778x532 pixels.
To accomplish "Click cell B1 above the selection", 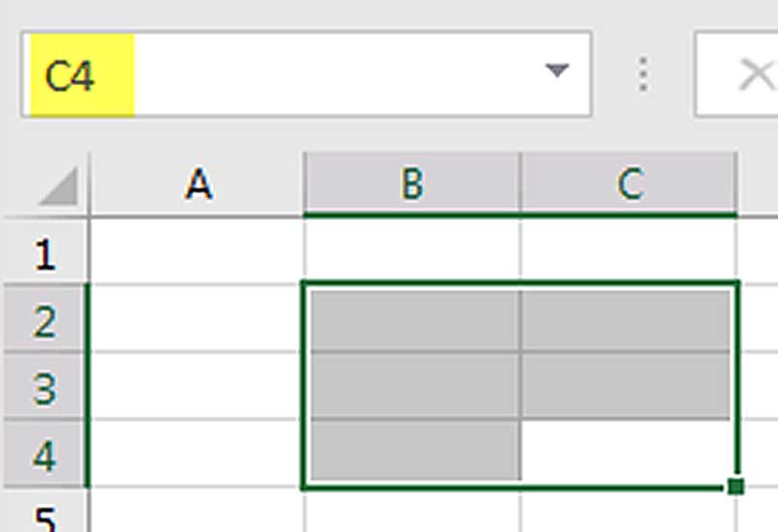I will pos(412,254).
